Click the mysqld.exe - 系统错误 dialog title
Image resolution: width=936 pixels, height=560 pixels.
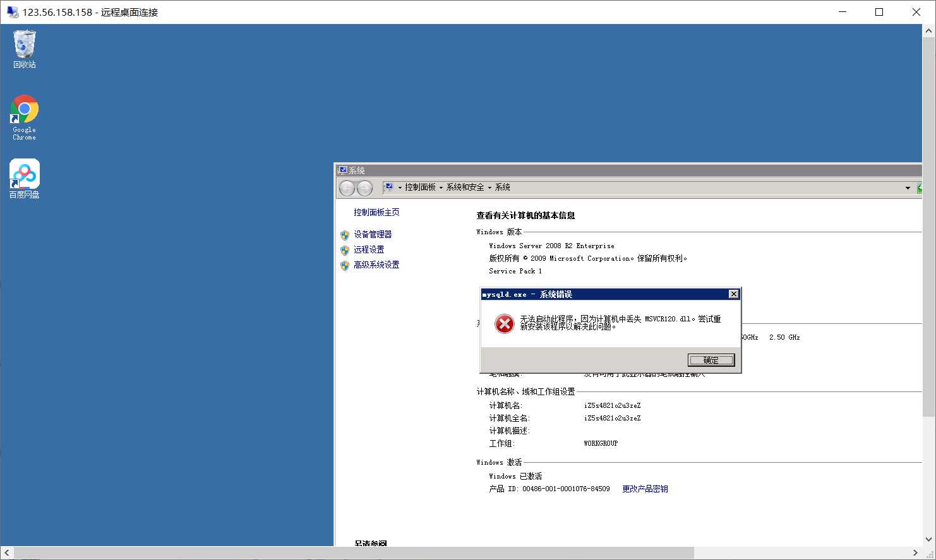click(x=527, y=294)
